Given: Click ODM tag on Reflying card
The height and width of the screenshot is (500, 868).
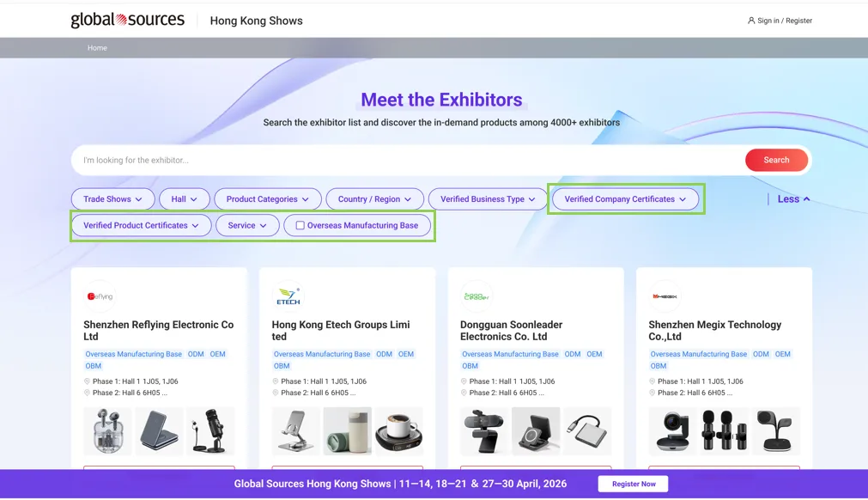Looking at the screenshot, I should click(196, 354).
